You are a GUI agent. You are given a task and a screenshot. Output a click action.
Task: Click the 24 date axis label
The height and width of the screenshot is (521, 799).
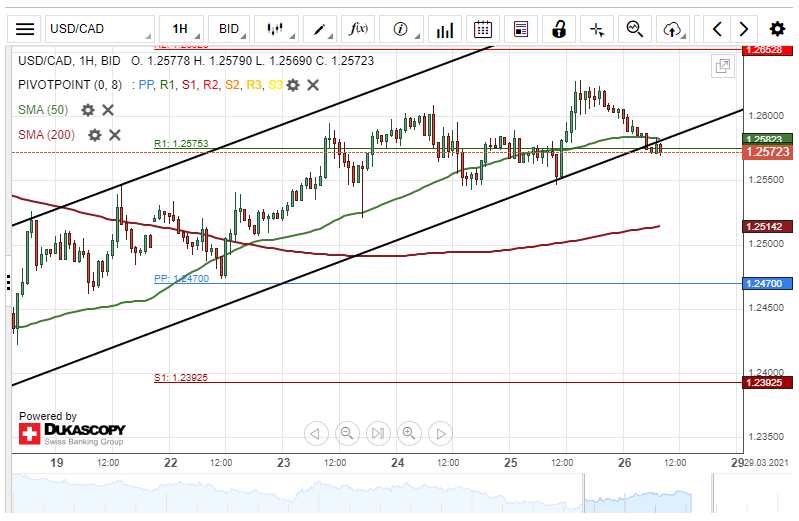(x=397, y=463)
